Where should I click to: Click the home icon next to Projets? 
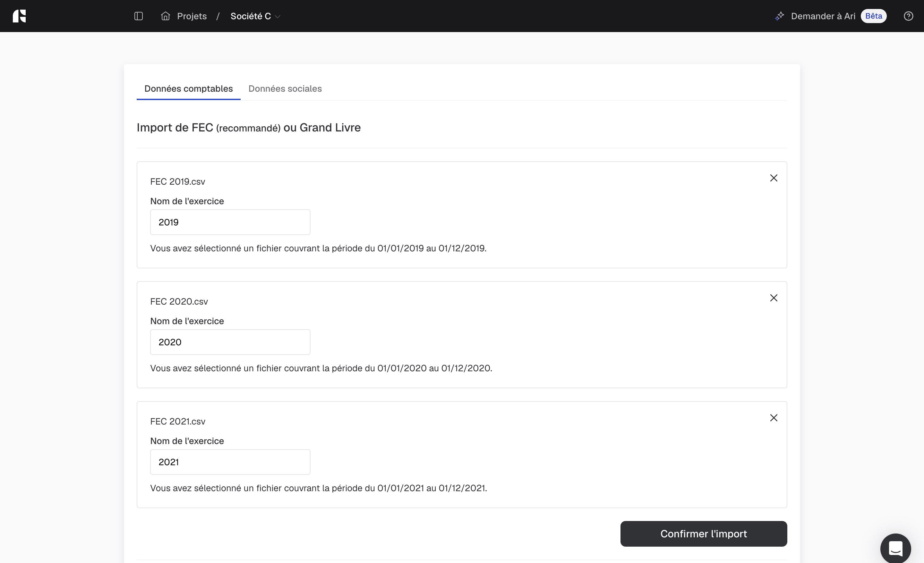click(165, 16)
